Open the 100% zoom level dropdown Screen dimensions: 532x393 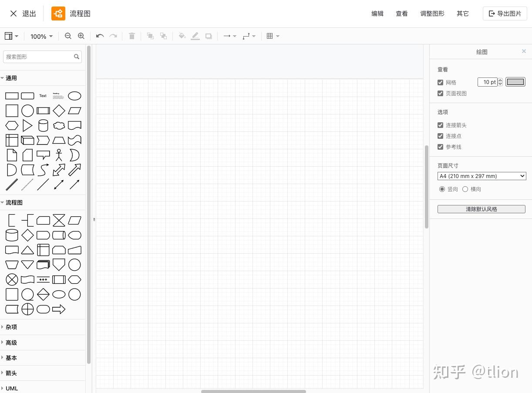pos(41,37)
